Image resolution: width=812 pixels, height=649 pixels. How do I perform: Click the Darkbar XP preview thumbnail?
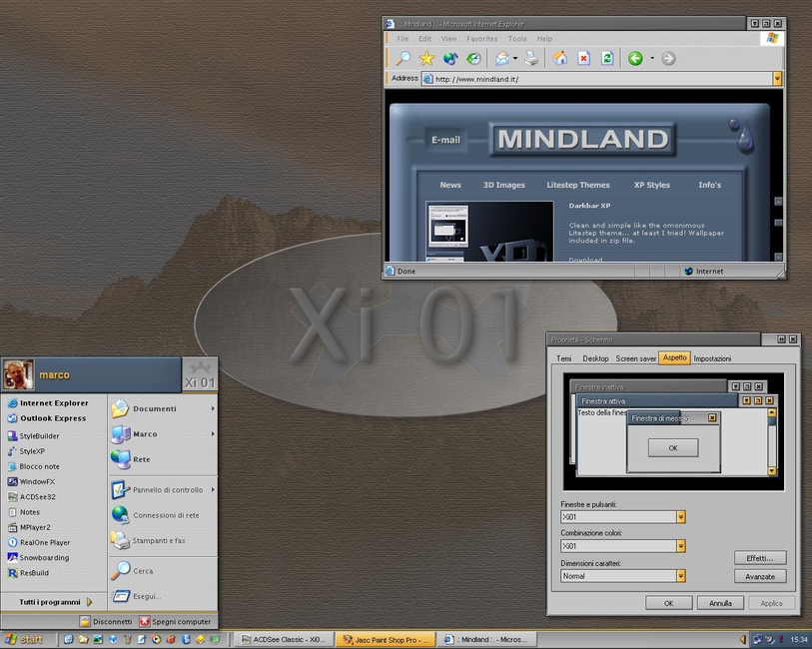(488, 231)
